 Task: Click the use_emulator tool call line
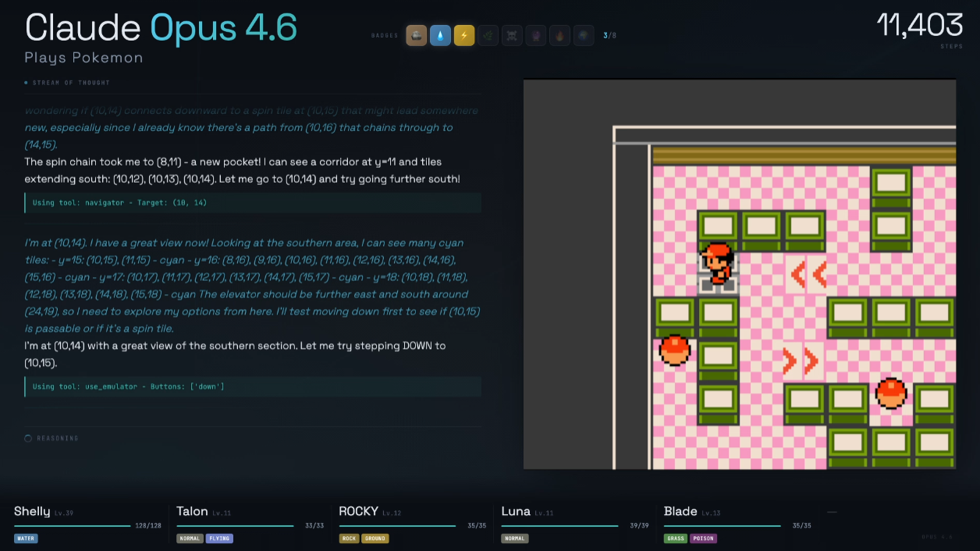pyautogui.click(x=253, y=387)
